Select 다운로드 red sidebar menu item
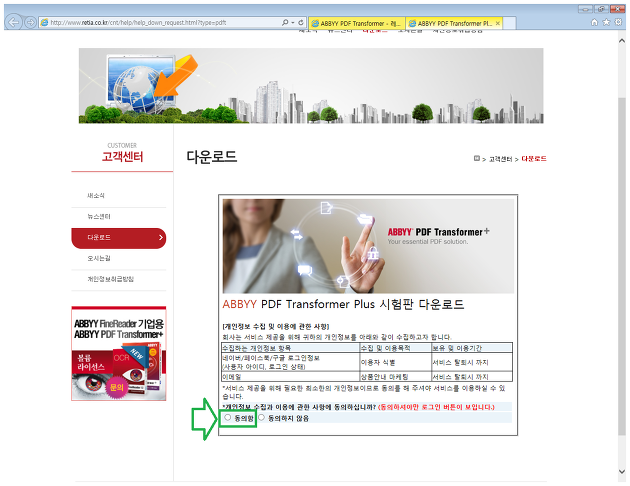Image resolution: width=630 pixels, height=486 pixels. pyautogui.click(x=119, y=238)
